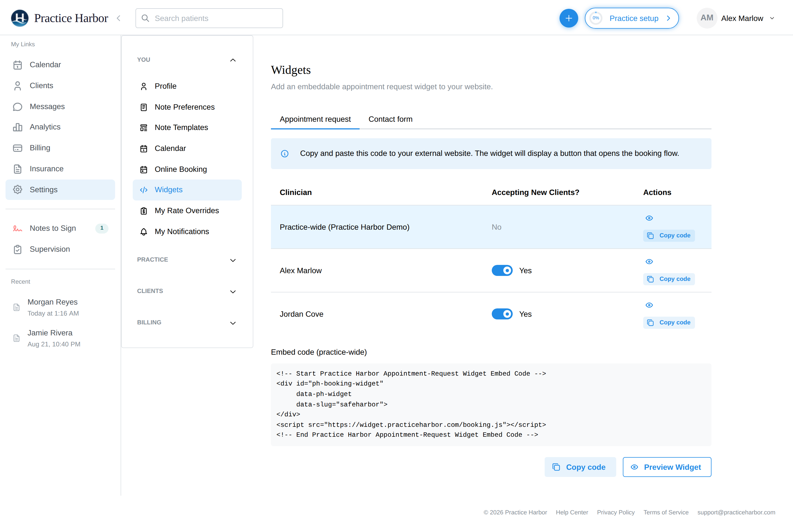Click the large Copy code button below embed code
793x532 pixels.
[x=580, y=467]
